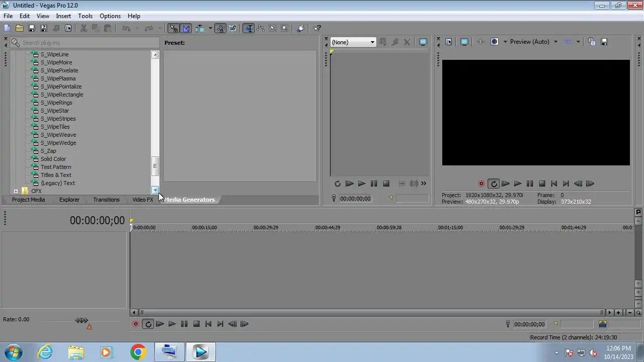Open Project Video Properties in preview window
The image size is (644, 362).
coord(449,42)
